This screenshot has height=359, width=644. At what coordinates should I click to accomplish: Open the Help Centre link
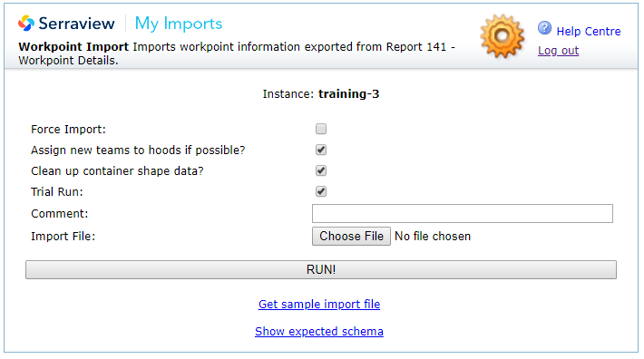coord(589,31)
